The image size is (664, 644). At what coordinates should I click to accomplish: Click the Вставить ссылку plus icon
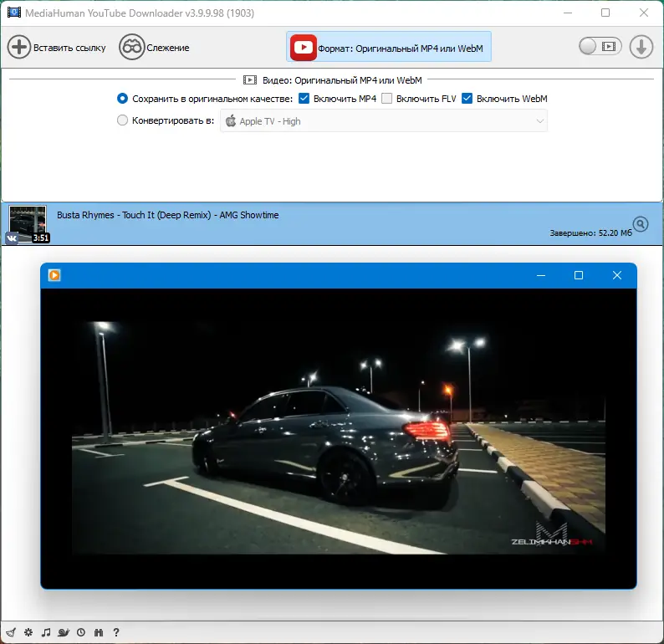click(19, 47)
